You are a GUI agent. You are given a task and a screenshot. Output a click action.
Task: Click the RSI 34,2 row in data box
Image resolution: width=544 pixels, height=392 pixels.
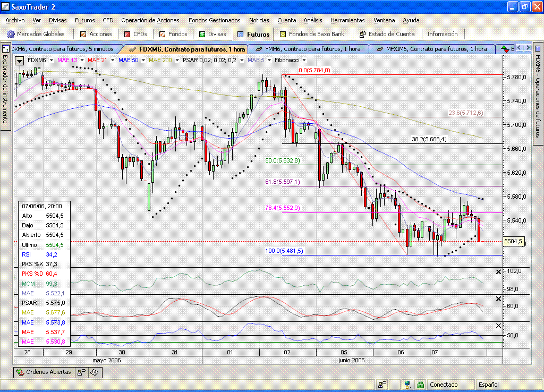[44, 254]
